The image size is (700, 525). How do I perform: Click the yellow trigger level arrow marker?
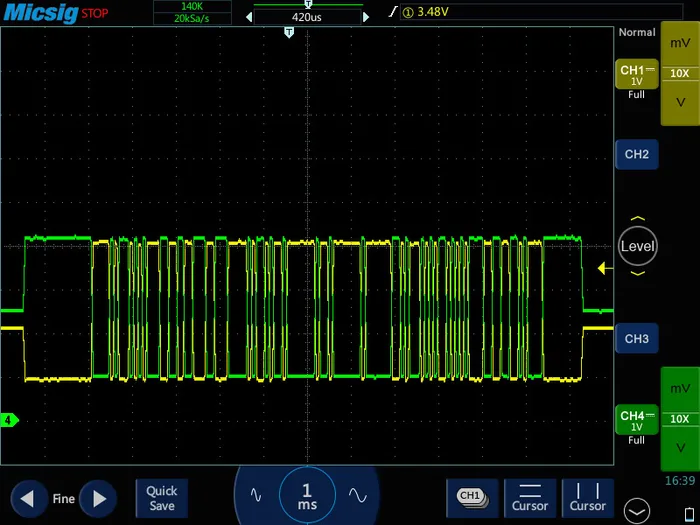[x=602, y=267]
